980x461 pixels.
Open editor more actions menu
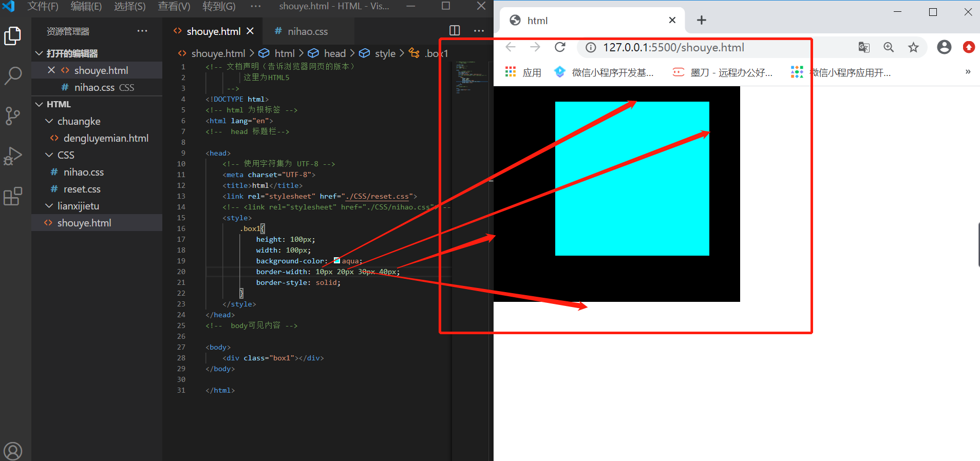(x=479, y=31)
